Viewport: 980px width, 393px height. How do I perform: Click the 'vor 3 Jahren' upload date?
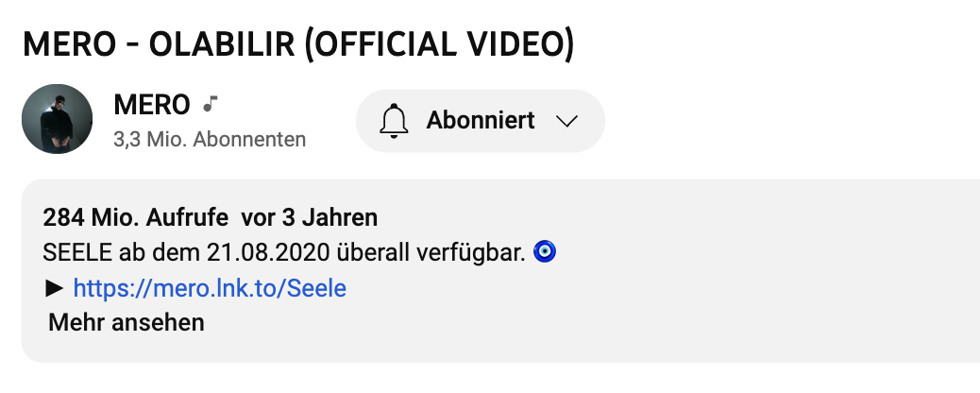pyautogui.click(x=310, y=218)
